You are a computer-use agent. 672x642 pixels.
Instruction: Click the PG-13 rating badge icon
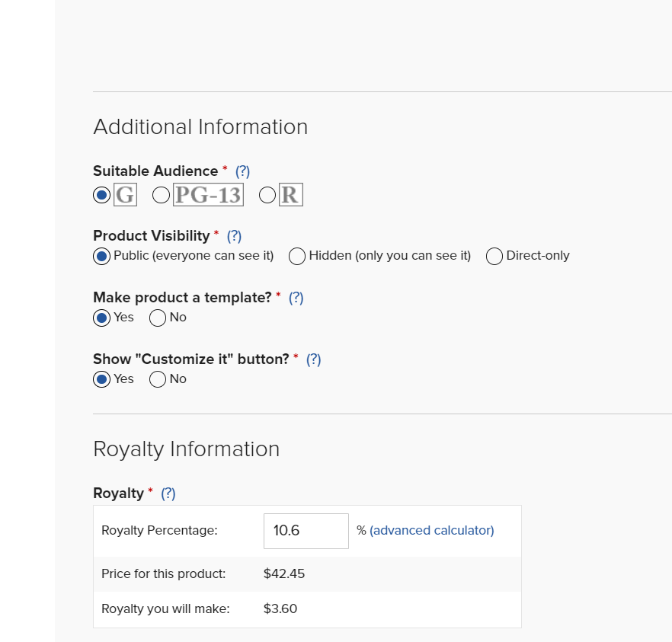tap(208, 195)
